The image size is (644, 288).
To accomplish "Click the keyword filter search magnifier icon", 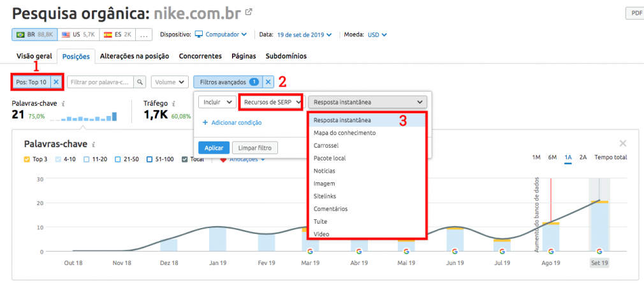I will [140, 82].
